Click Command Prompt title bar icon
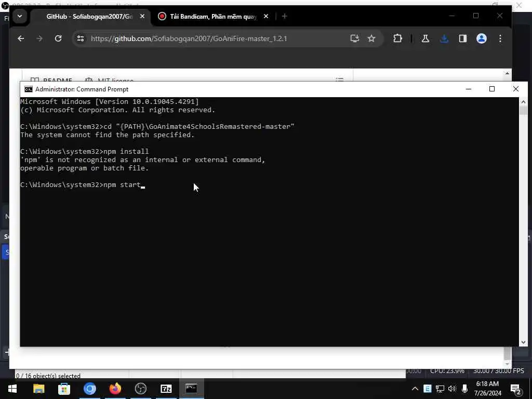Viewport: 532px width, 399px height. point(29,89)
